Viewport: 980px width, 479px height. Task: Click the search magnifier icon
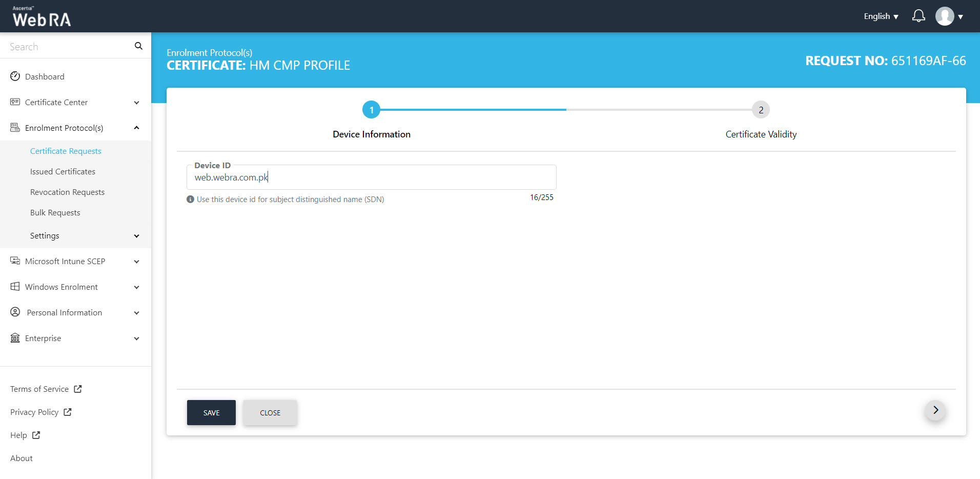point(138,46)
